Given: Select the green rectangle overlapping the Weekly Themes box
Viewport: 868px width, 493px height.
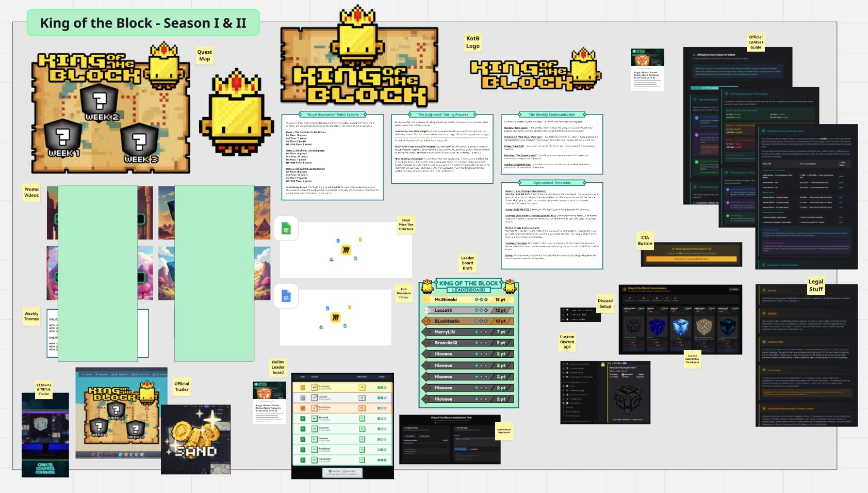Looking at the screenshot, I should tap(97, 273).
